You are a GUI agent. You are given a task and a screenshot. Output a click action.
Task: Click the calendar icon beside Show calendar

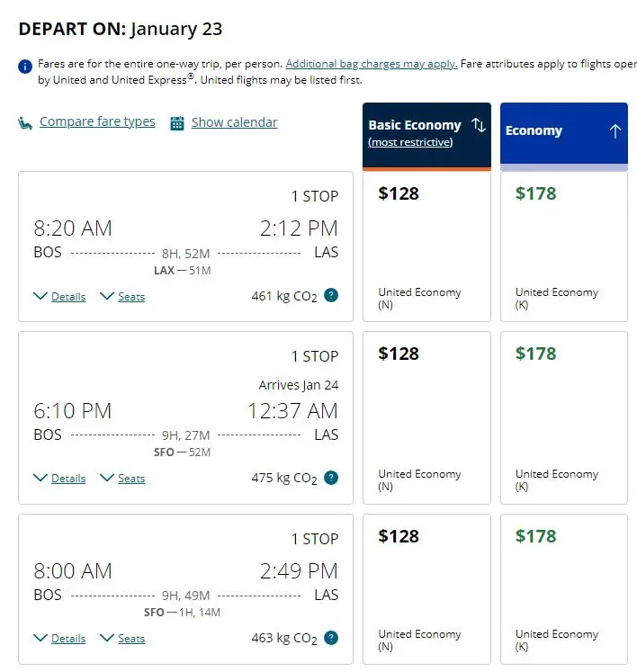coord(177,123)
